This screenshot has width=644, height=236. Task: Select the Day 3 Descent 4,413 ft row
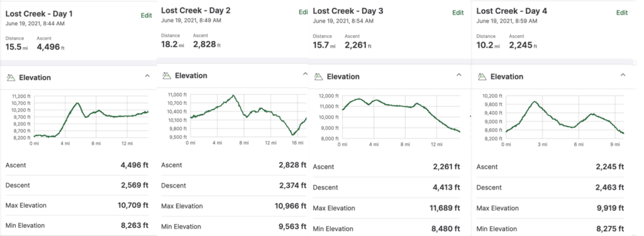coord(387,188)
